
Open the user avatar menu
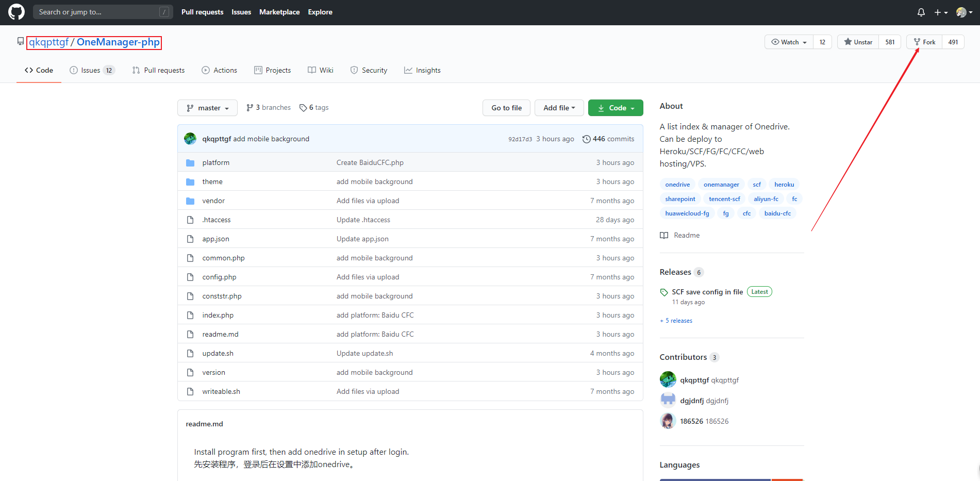[964, 12]
